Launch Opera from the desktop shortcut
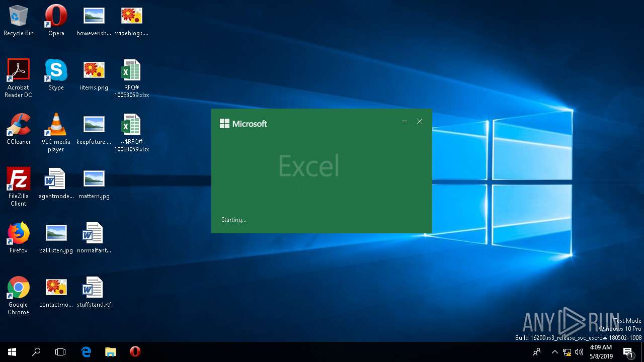The height and width of the screenshot is (362, 644). coord(56,21)
